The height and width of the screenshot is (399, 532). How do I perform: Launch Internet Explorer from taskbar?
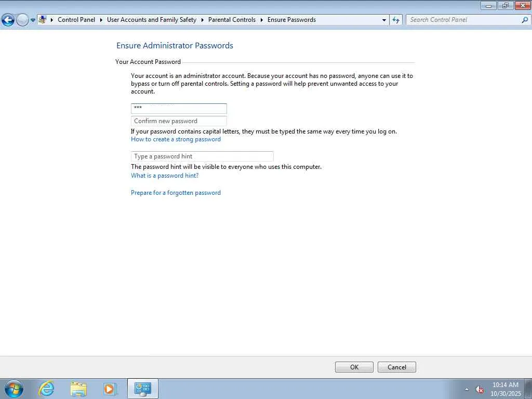46,389
